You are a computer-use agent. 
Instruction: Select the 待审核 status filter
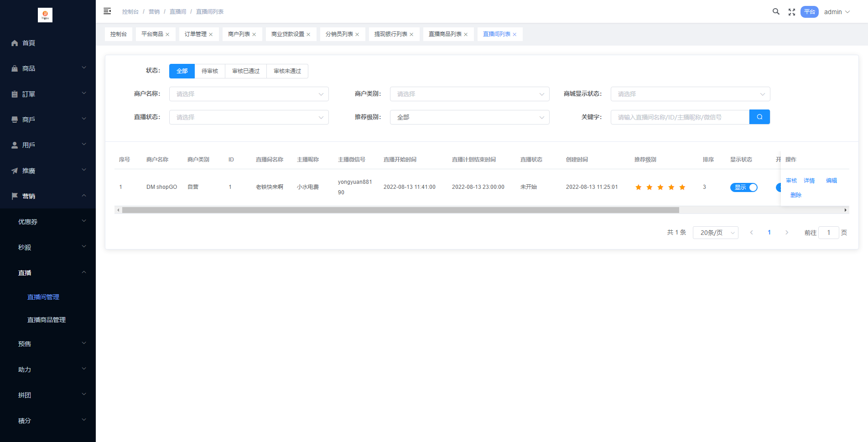210,71
